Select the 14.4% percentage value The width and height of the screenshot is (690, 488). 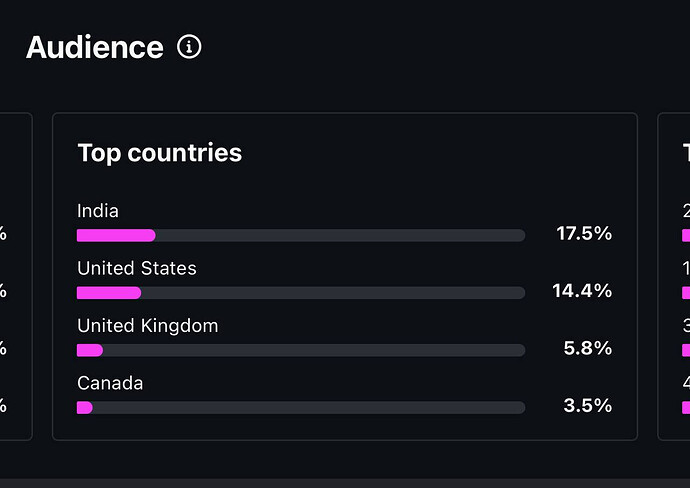pos(582,290)
